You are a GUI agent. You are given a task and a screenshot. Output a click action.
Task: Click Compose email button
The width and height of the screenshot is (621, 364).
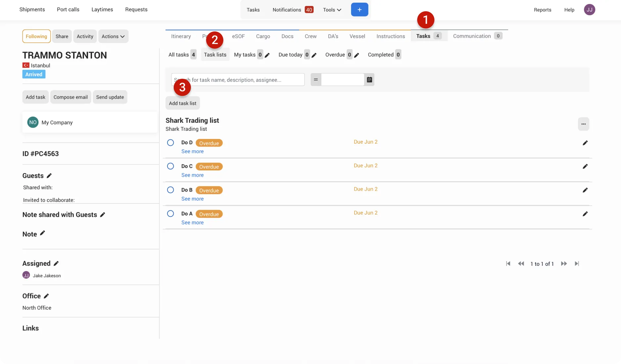coord(70,97)
